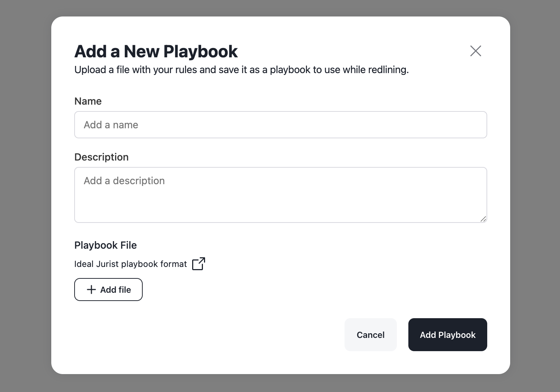Focus the Name input field
560x392 pixels.
(280, 125)
